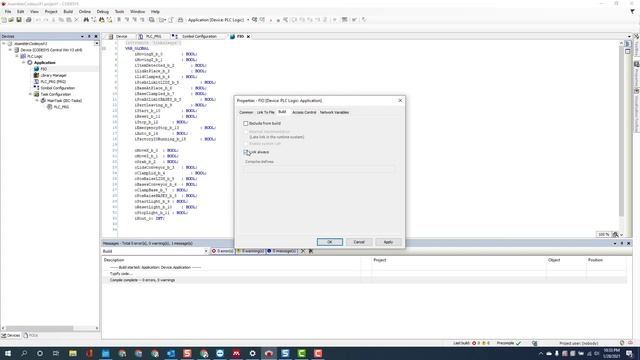Toggle the errors filter in Messages
The width and height of the screenshot is (640, 360).
222,251
